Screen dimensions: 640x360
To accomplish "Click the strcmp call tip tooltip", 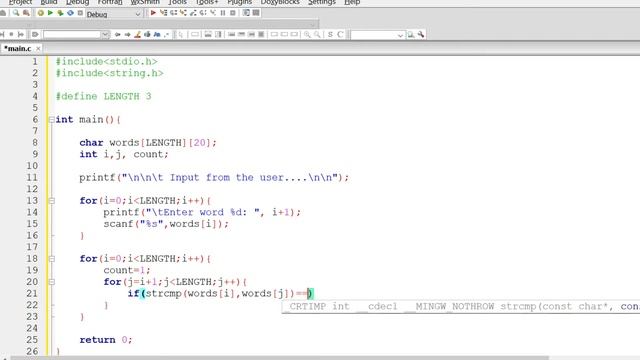I will (461, 307).
